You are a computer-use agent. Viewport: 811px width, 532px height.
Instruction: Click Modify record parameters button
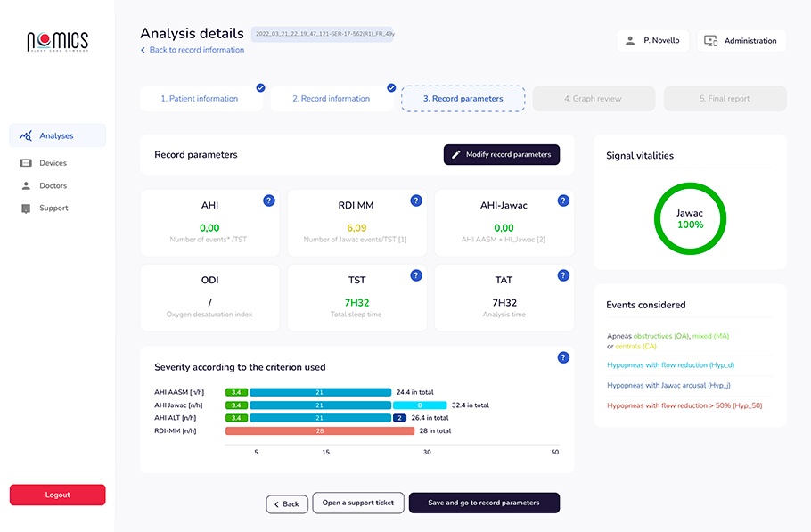501,154
